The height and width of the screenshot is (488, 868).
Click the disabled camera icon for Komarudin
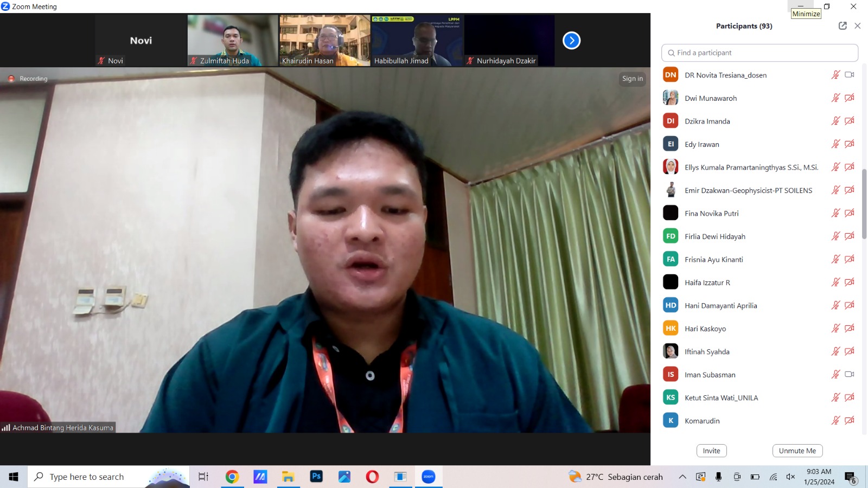pyautogui.click(x=850, y=420)
